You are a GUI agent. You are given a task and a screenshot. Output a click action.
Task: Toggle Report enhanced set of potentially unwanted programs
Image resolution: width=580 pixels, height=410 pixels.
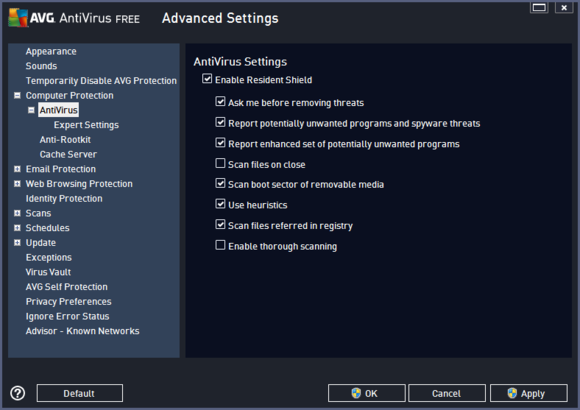(x=220, y=142)
